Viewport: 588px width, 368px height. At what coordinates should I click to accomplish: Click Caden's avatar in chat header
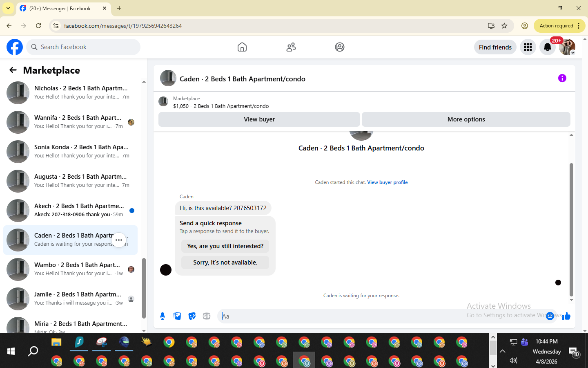(168, 78)
